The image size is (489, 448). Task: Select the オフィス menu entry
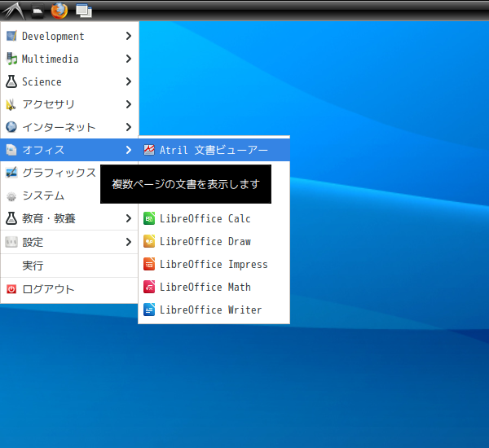point(69,150)
